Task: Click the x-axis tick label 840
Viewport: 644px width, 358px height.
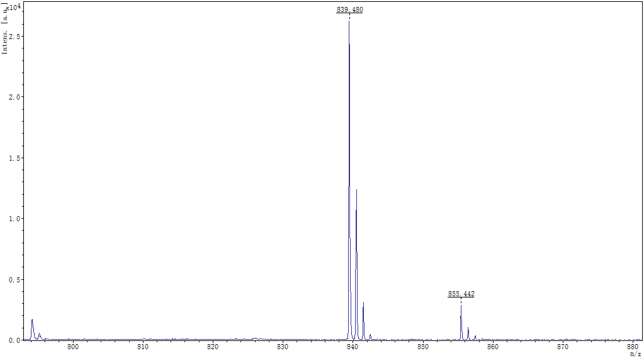Action: click(x=353, y=347)
